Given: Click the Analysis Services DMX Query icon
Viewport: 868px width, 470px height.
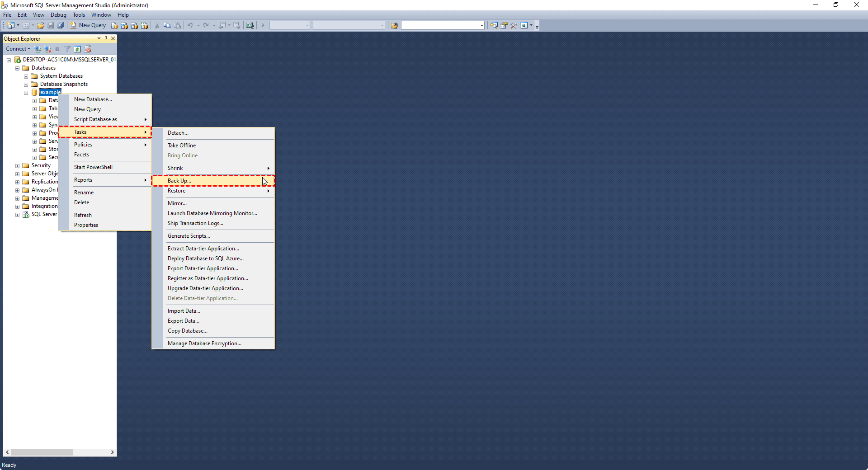Looking at the screenshot, I should point(134,25).
